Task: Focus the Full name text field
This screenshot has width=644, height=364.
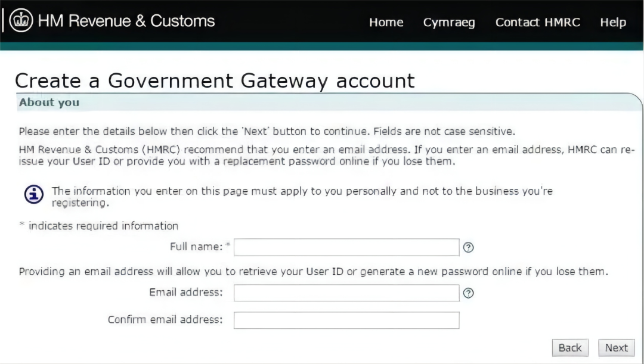Action: (346, 247)
